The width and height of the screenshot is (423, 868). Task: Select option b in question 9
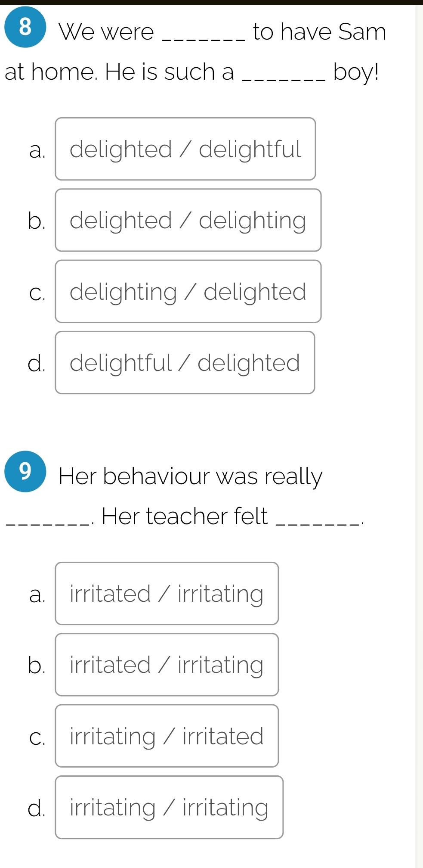coord(167,665)
